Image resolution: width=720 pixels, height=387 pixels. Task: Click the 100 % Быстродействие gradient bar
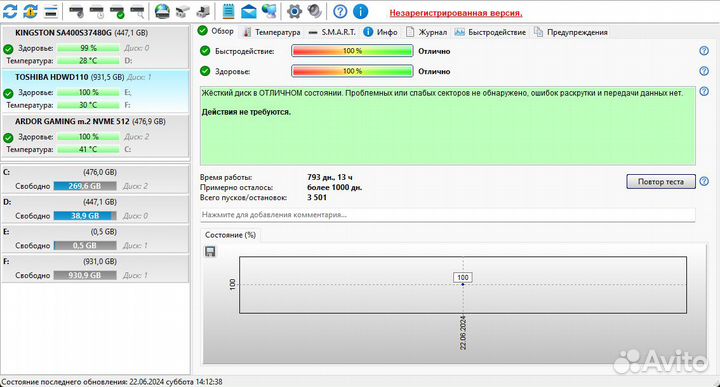pyautogui.click(x=352, y=51)
